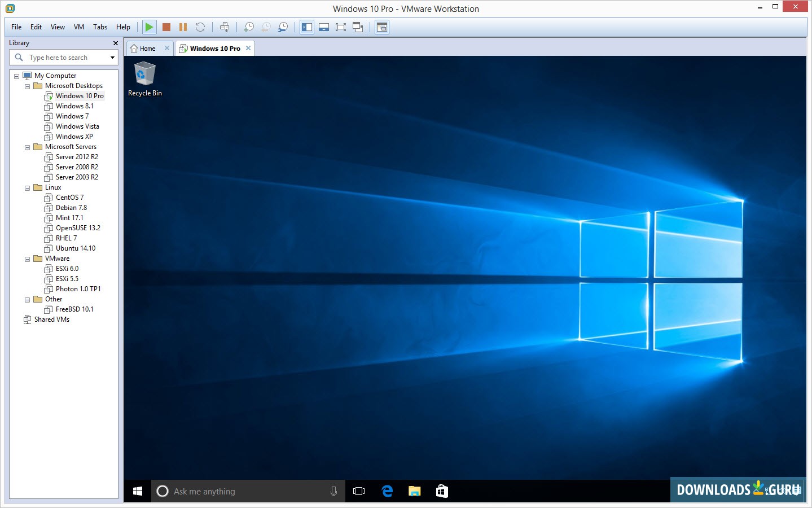This screenshot has width=812, height=508.
Task: Open the Edit menu
Action: [36, 27]
